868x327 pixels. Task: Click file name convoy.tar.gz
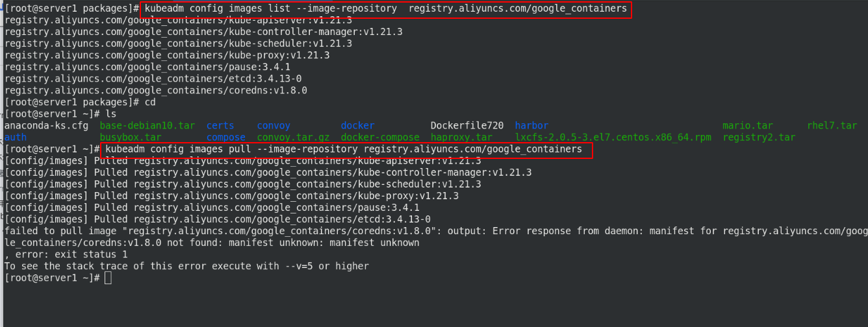click(294, 137)
